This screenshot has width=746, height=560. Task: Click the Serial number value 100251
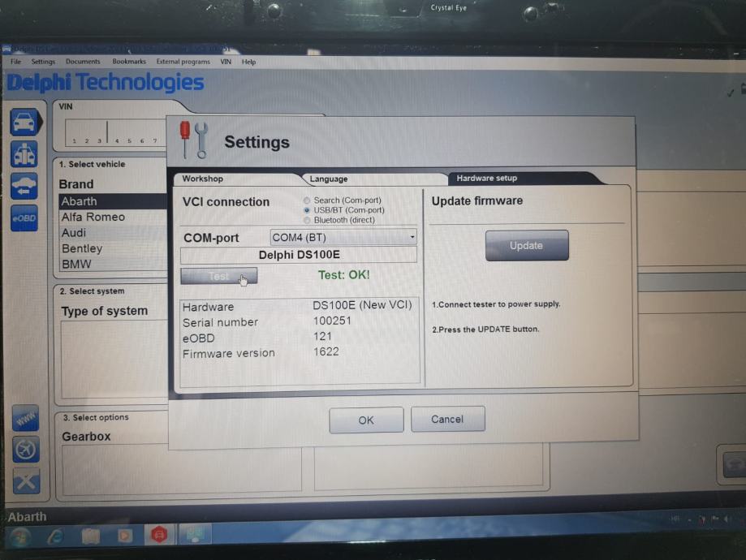click(332, 321)
